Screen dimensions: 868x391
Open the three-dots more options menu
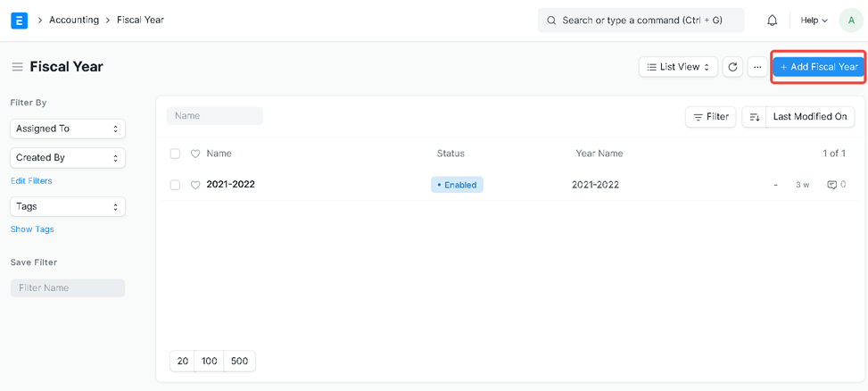click(x=757, y=67)
